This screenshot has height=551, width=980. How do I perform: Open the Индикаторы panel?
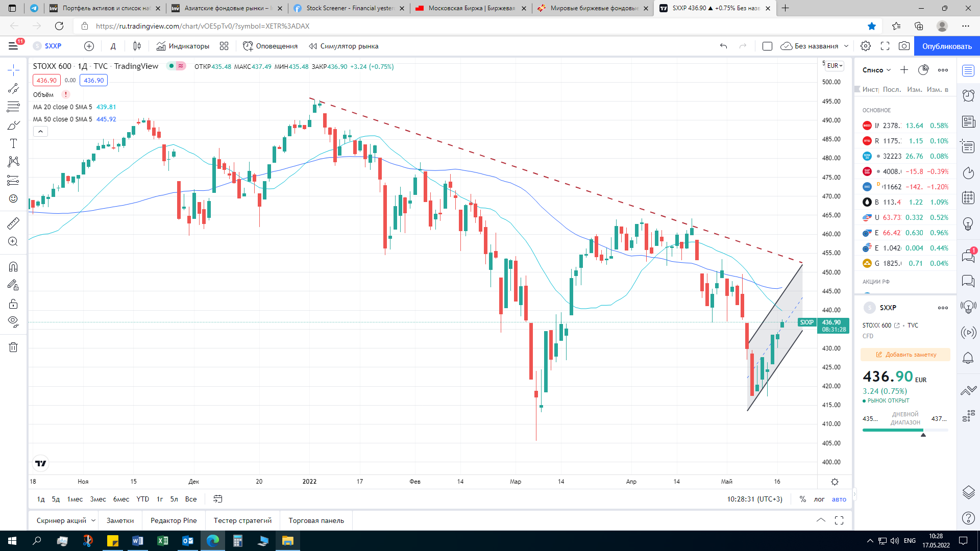[x=183, y=46]
